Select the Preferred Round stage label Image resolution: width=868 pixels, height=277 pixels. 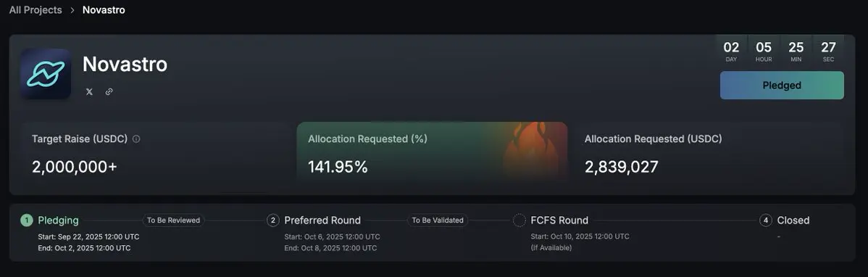coord(322,220)
